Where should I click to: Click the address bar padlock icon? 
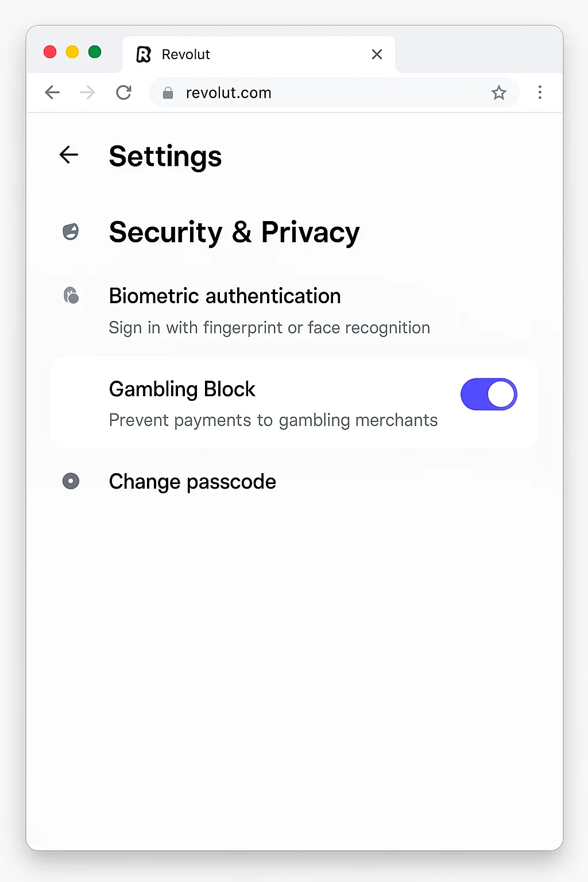(x=168, y=93)
